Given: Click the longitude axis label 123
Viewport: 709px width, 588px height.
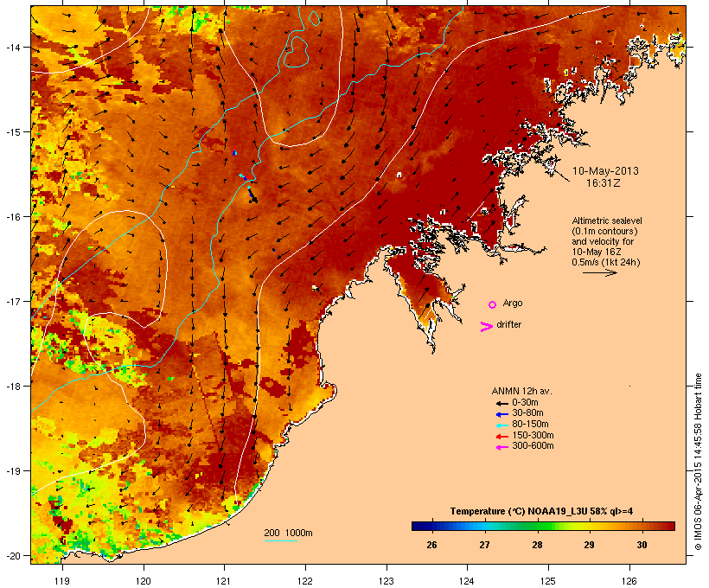Looking at the screenshot, I should click(x=386, y=581).
